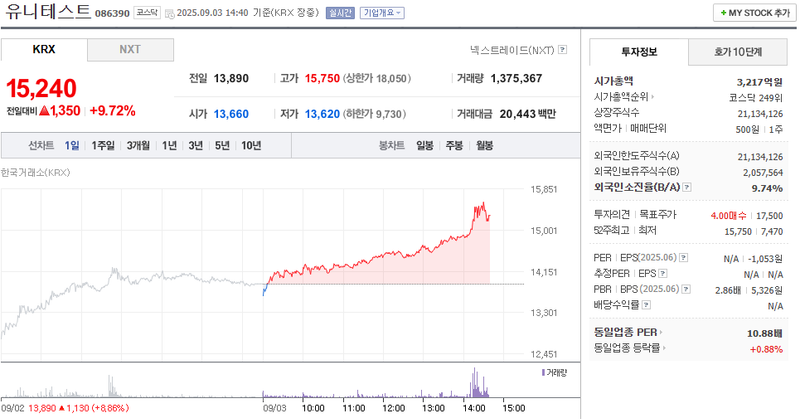Click the sector PER value 10.88배

pyautogui.click(x=765, y=333)
